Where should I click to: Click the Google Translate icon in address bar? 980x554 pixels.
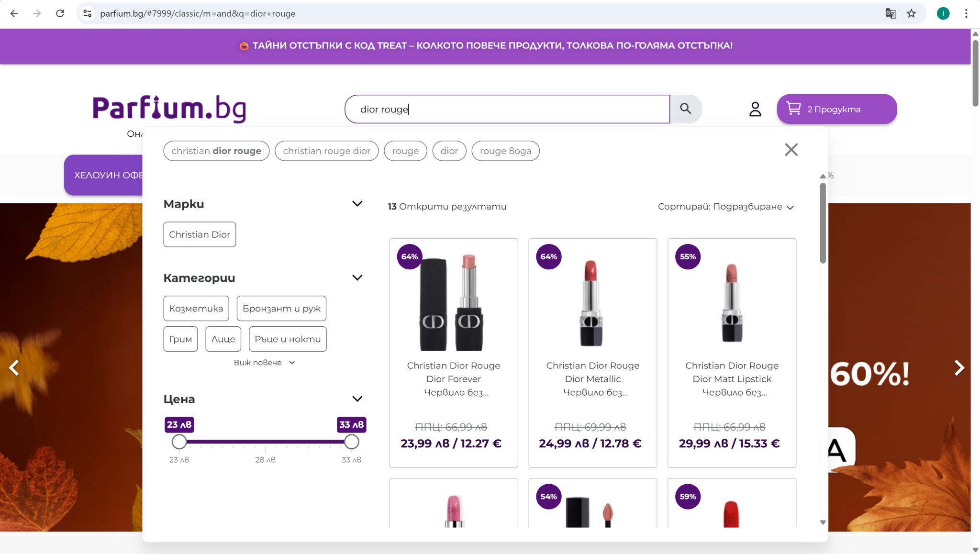tap(890, 13)
